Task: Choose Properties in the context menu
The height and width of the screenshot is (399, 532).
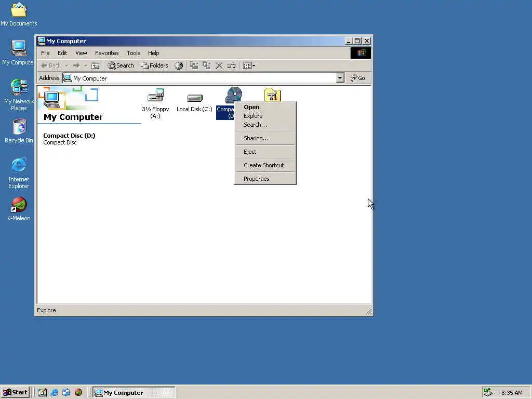Action: point(265,179)
